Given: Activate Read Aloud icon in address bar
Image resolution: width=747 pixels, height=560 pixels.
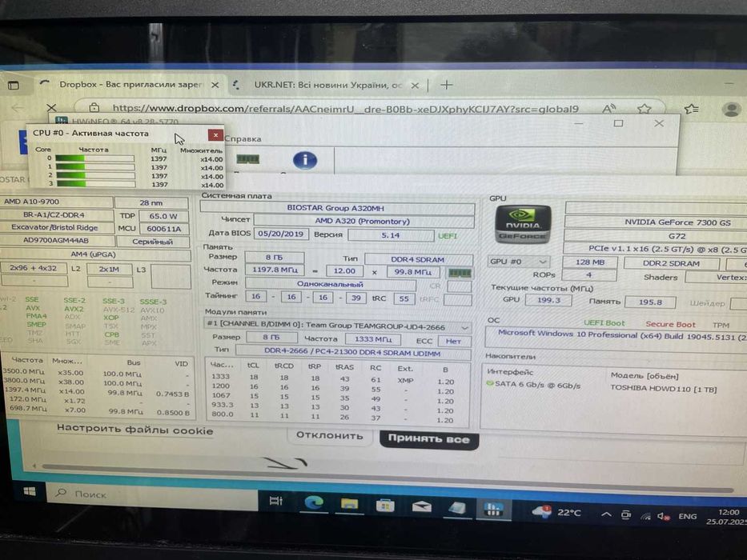Looking at the screenshot, I should [608, 109].
